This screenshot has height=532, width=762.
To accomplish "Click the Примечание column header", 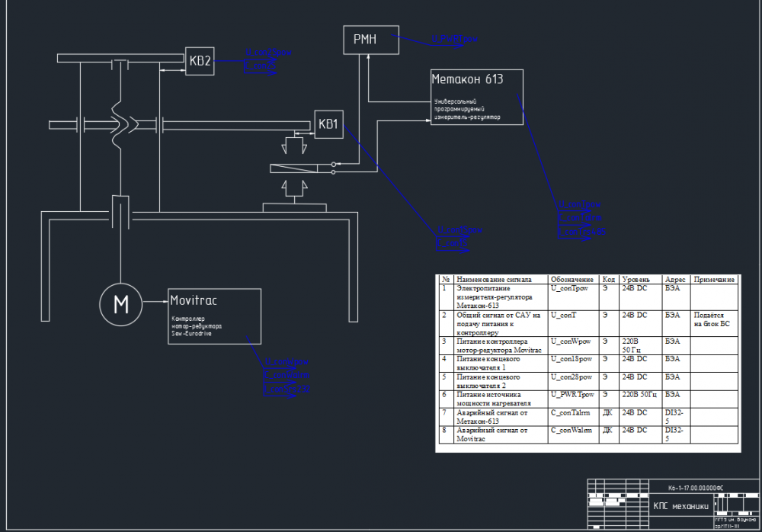I will pos(714,280).
